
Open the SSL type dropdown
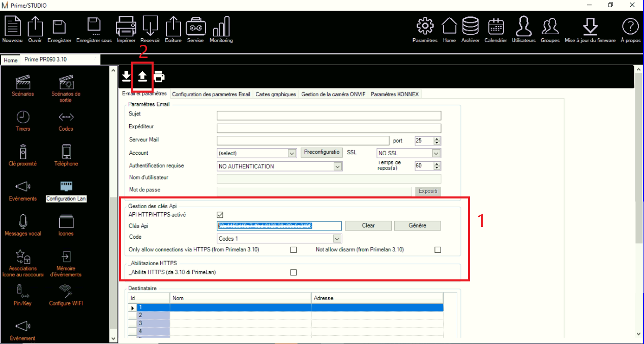(435, 153)
